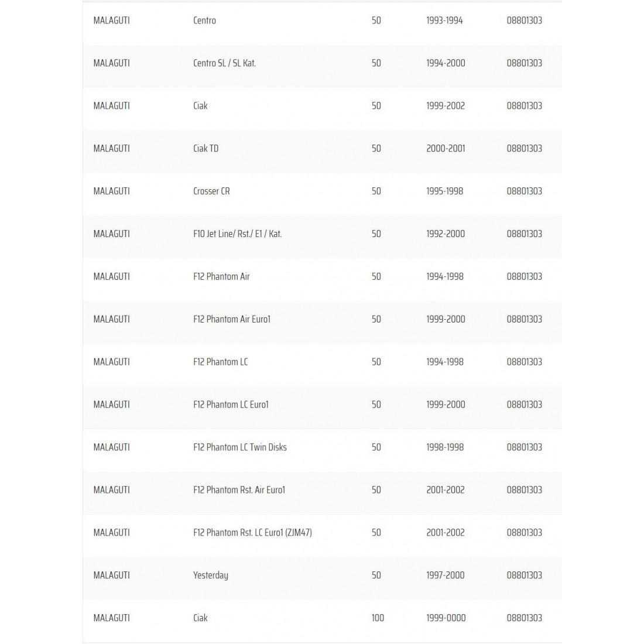Click part number 08801303 in Centro row
644x644 pixels.
(x=524, y=20)
